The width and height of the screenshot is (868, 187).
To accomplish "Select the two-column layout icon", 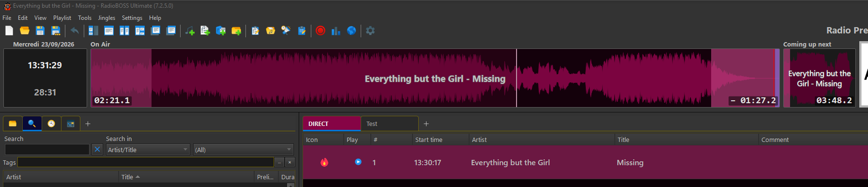I will click(x=124, y=31).
